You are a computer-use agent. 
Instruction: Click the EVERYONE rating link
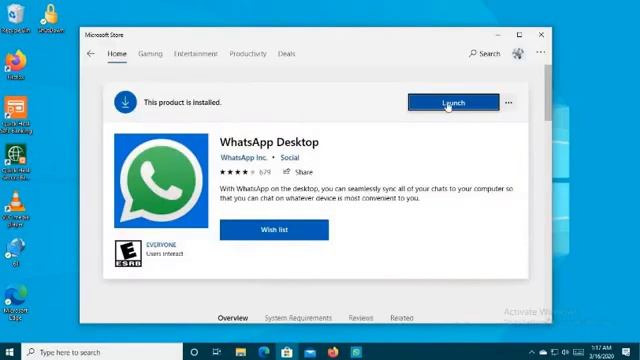click(x=161, y=245)
